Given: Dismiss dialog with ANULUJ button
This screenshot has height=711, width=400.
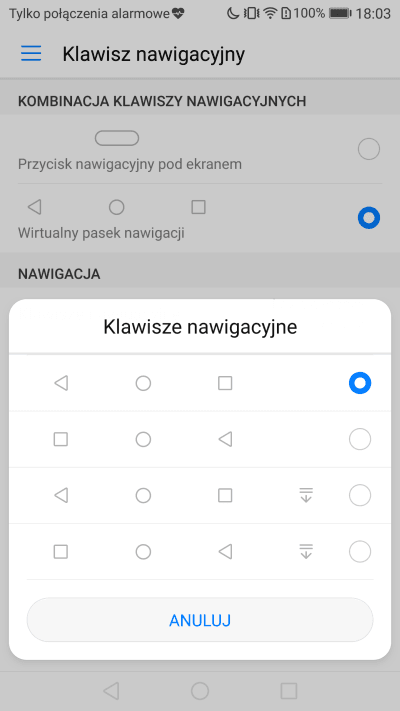Looking at the screenshot, I should pyautogui.click(x=200, y=620).
